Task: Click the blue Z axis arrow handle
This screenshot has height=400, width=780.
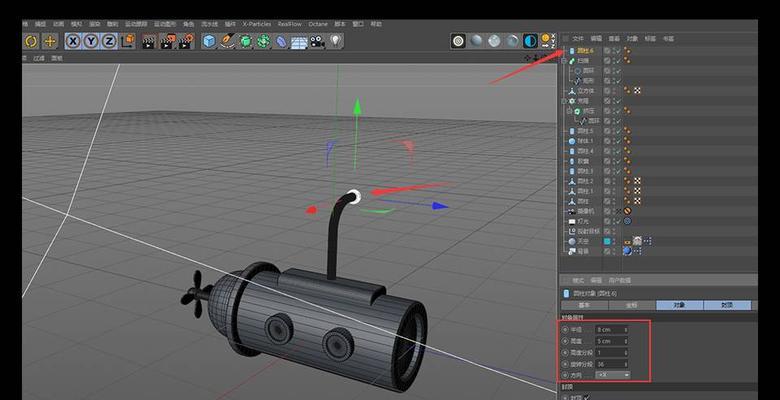Action: pos(440,206)
